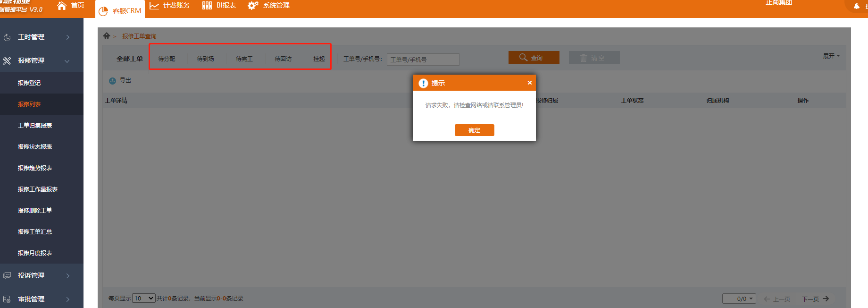Click the trash icon on 清空
The image size is (868, 308).
[x=584, y=58]
